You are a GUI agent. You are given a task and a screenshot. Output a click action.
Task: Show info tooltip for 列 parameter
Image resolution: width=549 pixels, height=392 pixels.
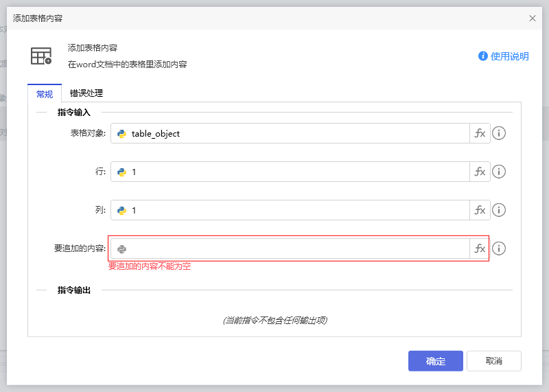click(499, 210)
